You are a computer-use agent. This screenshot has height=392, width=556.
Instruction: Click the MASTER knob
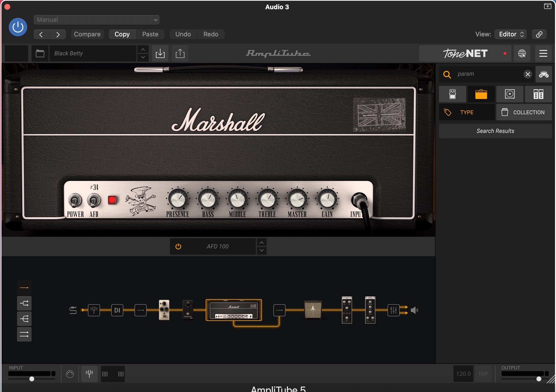[x=297, y=199]
